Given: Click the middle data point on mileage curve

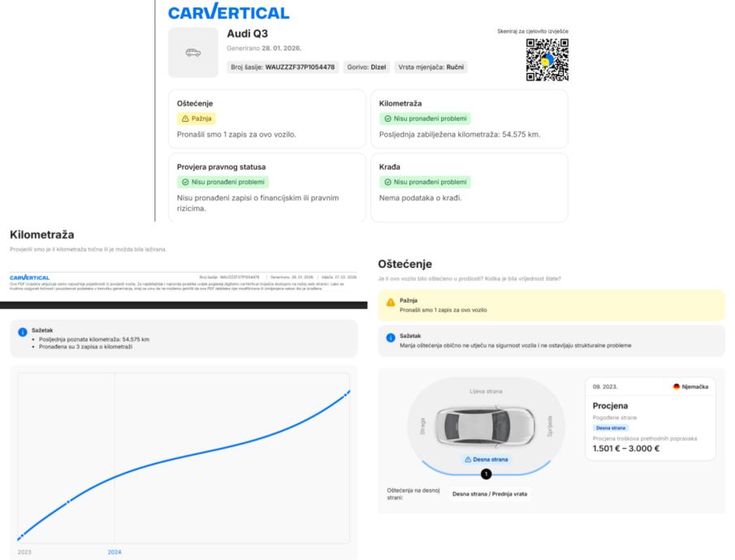Looking at the screenshot, I should (68, 502).
